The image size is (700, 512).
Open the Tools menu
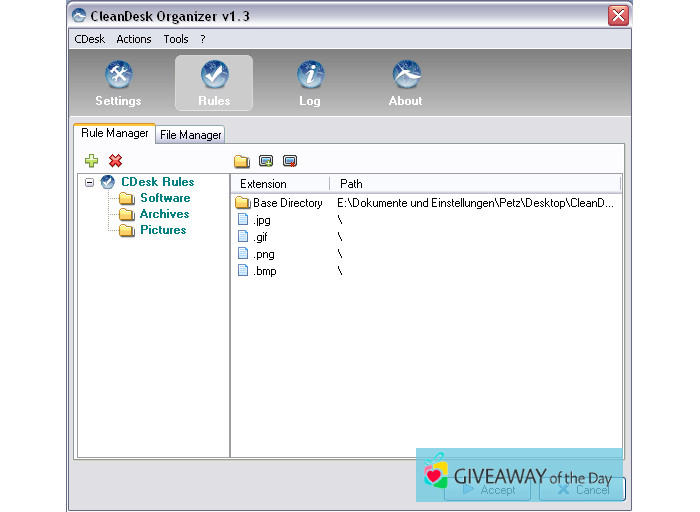point(176,39)
